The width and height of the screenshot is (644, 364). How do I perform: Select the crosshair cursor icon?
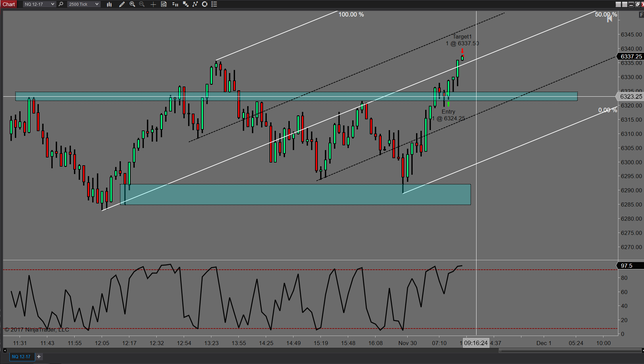(x=153, y=4)
